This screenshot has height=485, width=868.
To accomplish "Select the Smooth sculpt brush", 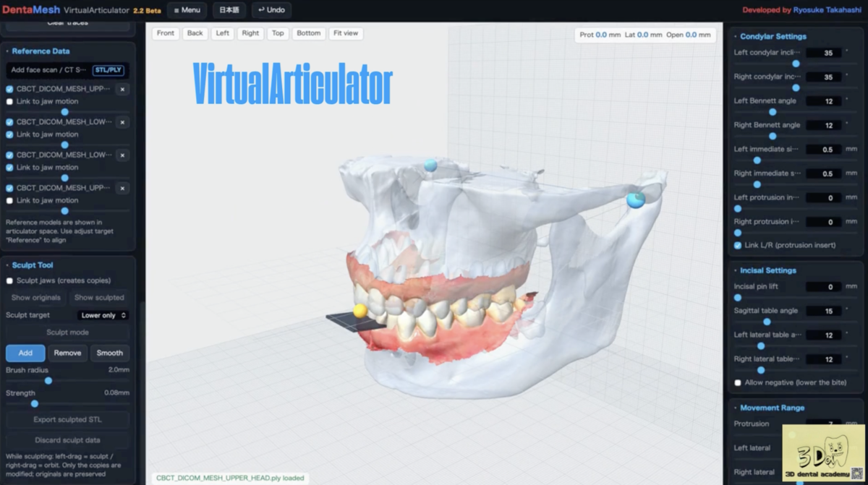I will [110, 353].
